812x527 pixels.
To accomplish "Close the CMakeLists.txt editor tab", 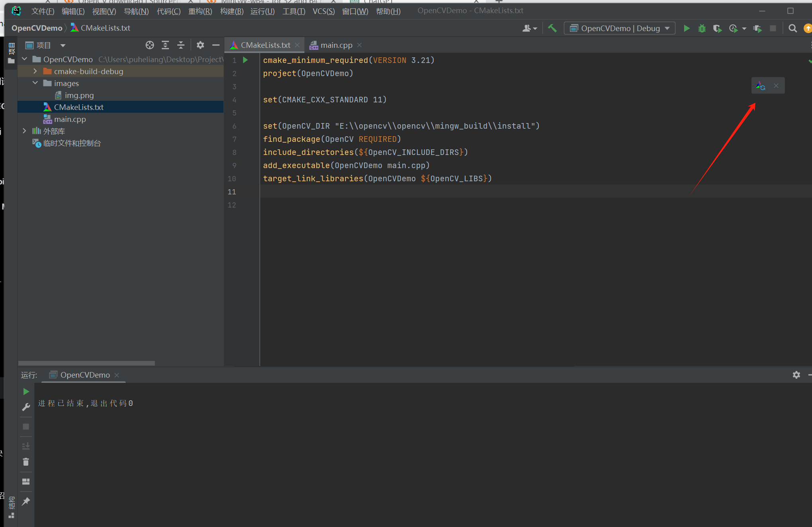I will point(297,45).
